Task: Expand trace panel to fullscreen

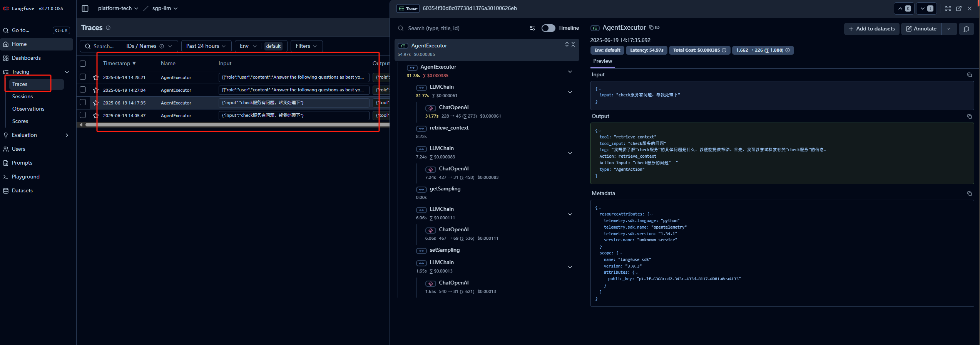Action: 948,8
